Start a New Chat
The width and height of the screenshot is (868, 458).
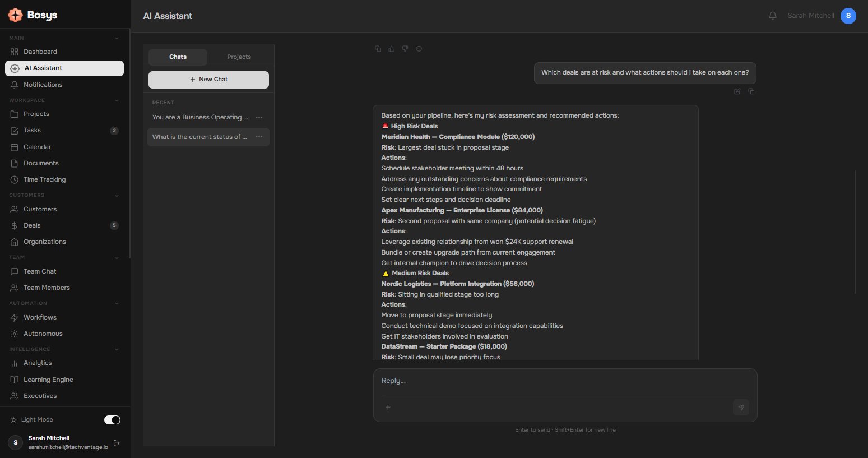[x=208, y=80]
